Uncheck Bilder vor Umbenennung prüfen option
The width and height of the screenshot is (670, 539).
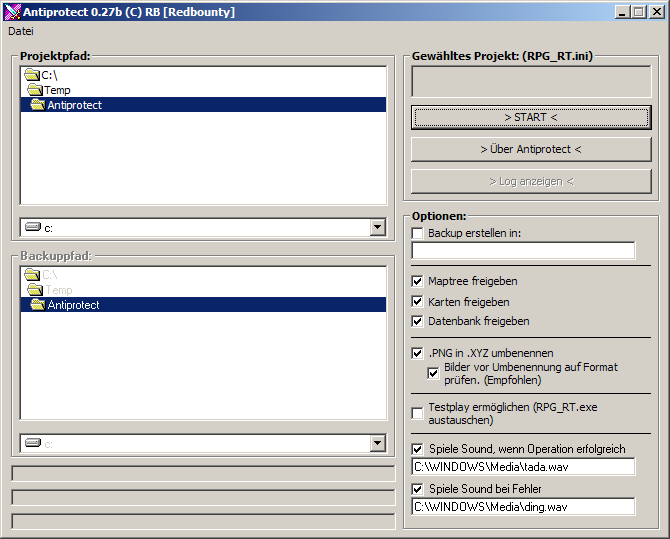(433, 373)
